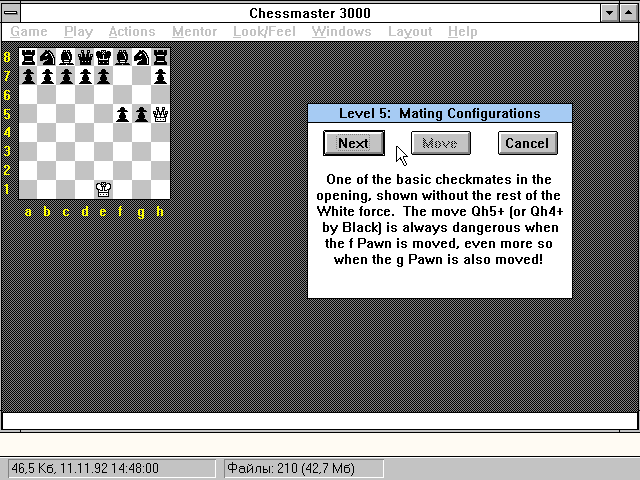Open the Actions menu
Image resolution: width=640 pixels, height=480 pixels.
tap(132, 32)
